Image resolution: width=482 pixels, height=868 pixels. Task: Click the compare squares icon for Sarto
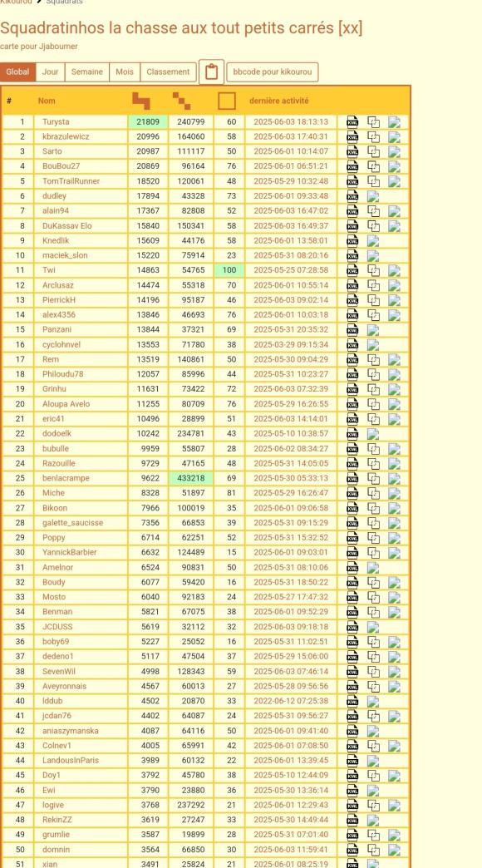click(x=373, y=151)
